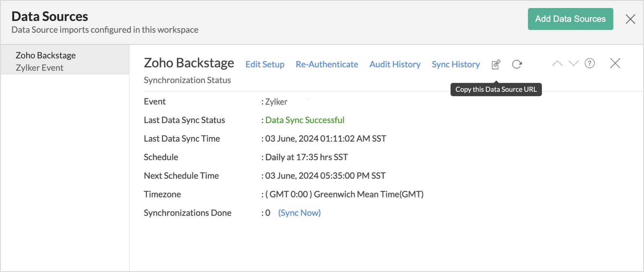Open Edit Setup link
The image size is (644, 272).
coord(265,64)
